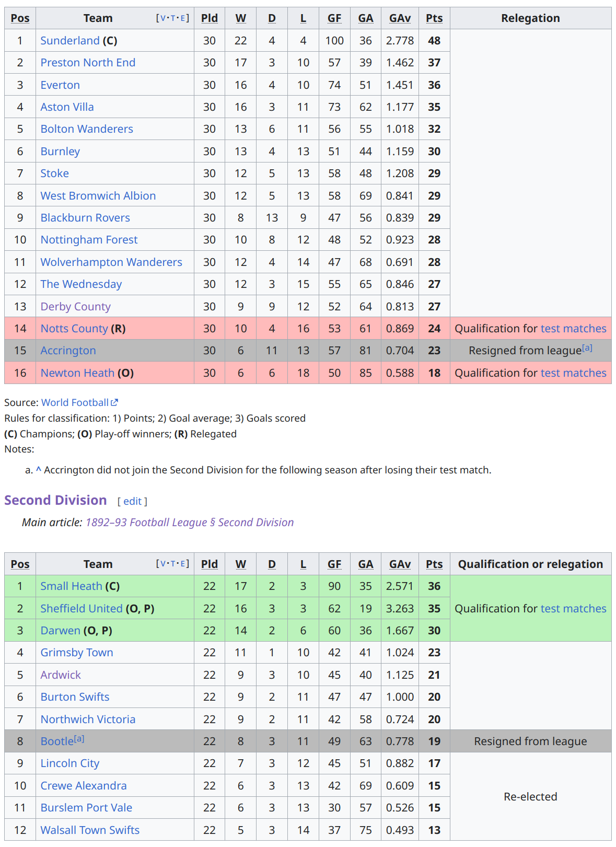Screen dimensions: 616x847
Task: Select Sunderland's goal average 2.778
Action: tap(400, 41)
